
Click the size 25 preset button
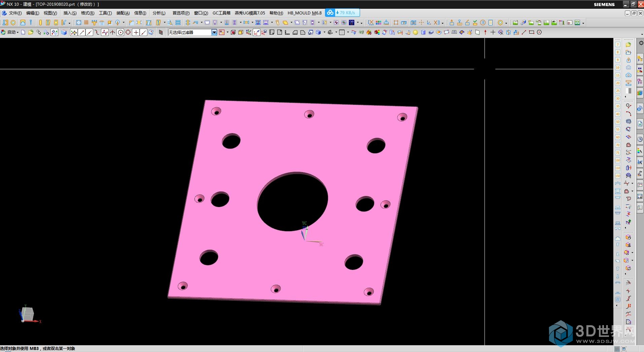tap(618, 91)
